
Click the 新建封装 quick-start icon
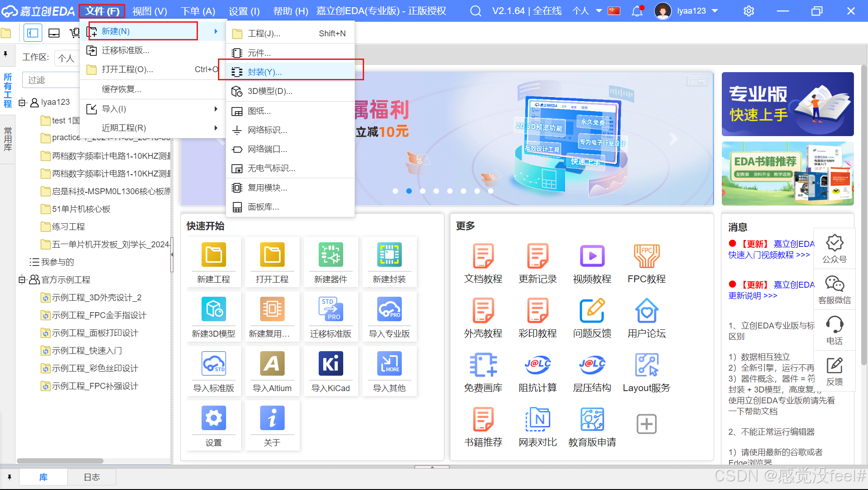[x=389, y=255]
